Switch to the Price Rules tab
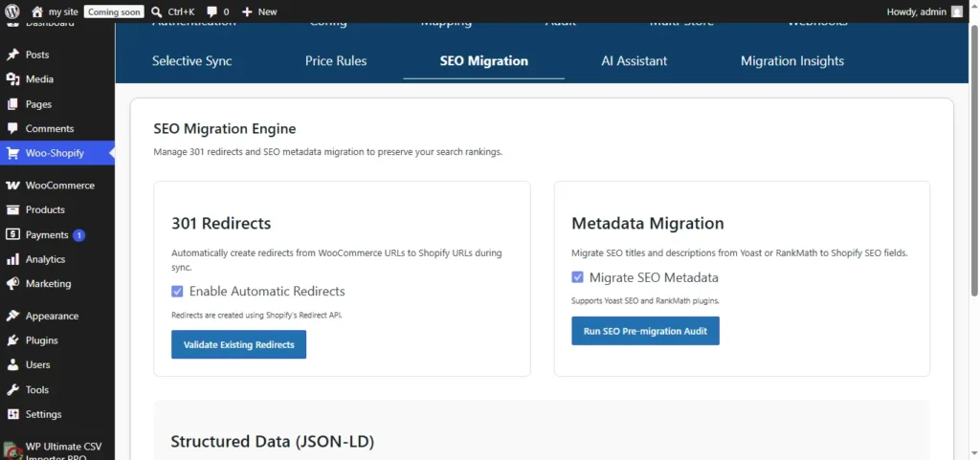This screenshot has height=460, width=980. [x=336, y=61]
